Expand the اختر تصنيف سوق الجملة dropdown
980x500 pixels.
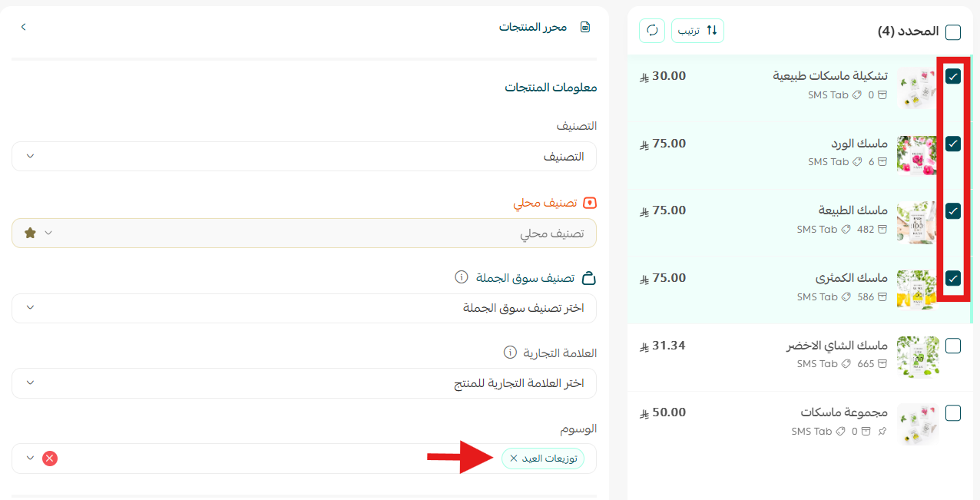304,307
